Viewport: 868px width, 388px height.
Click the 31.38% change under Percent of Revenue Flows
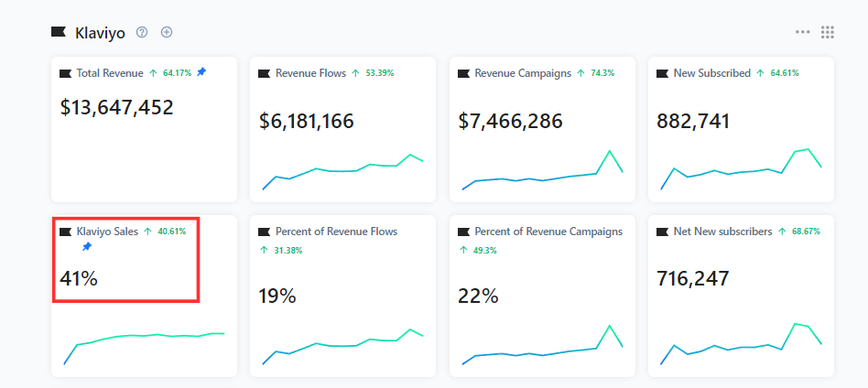point(288,250)
